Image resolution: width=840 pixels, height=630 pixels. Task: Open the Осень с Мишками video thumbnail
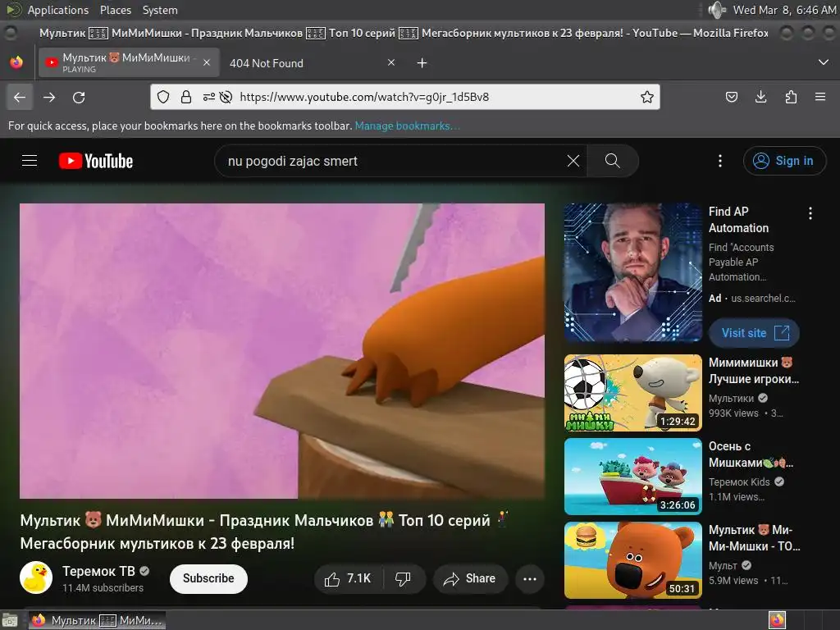[x=632, y=477]
